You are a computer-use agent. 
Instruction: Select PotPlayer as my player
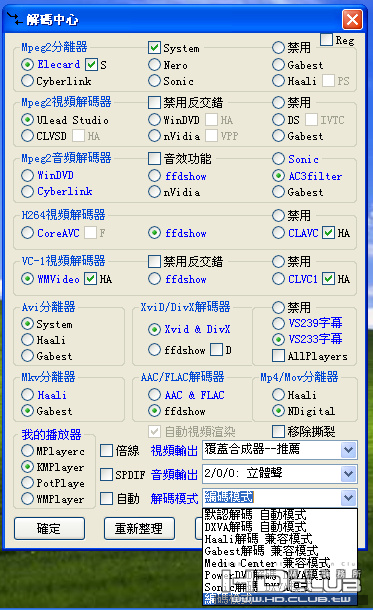(27, 483)
